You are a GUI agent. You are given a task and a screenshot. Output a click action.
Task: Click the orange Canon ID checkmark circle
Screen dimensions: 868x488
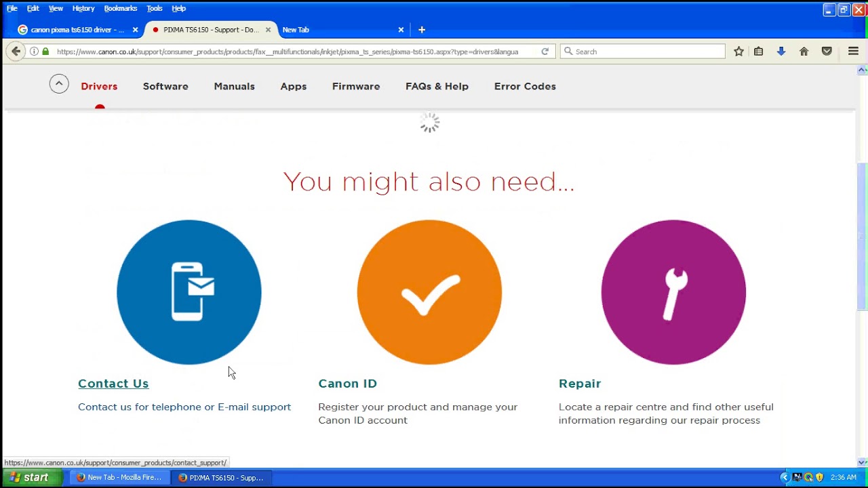(429, 292)
